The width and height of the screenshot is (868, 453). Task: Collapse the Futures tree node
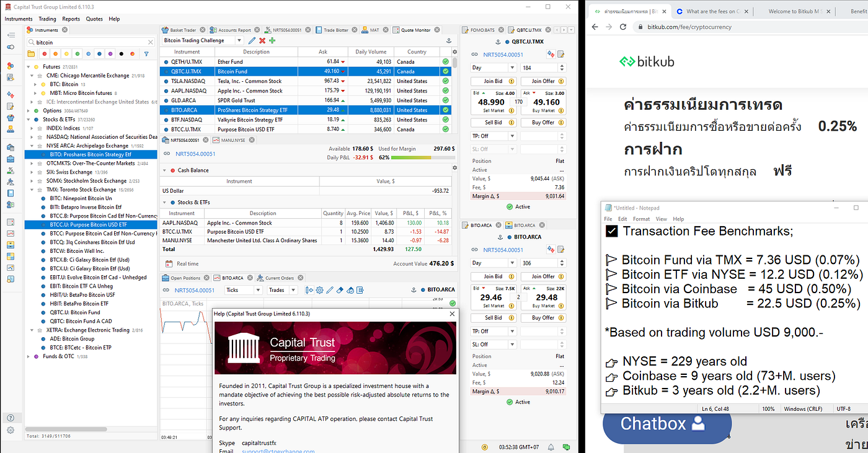[29, 67]
